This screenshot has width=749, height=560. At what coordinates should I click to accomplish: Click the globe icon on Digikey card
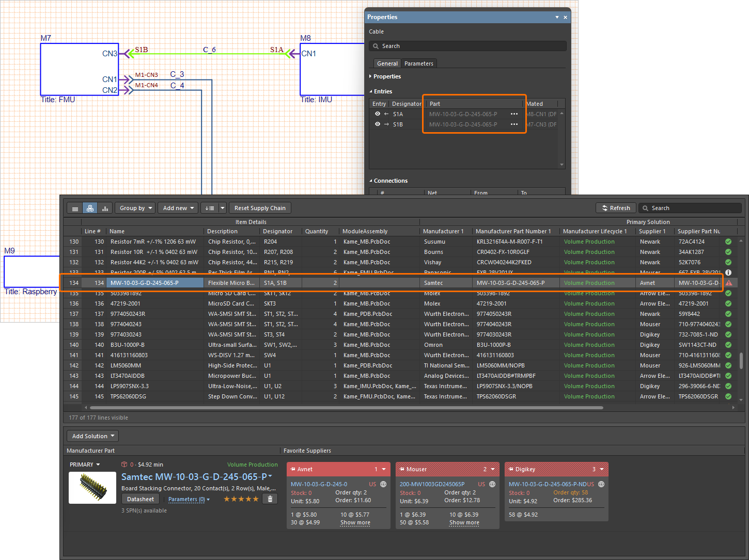click(x=601, y=484)
